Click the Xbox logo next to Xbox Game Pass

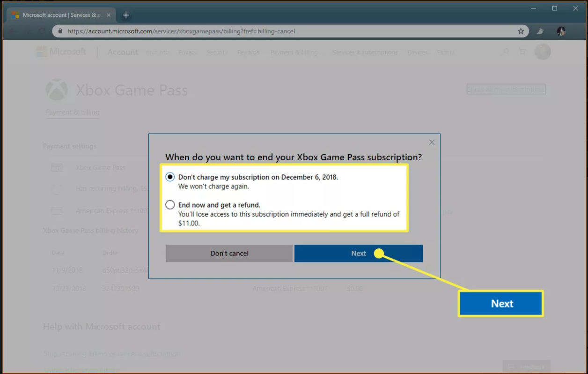click(56, 90)
